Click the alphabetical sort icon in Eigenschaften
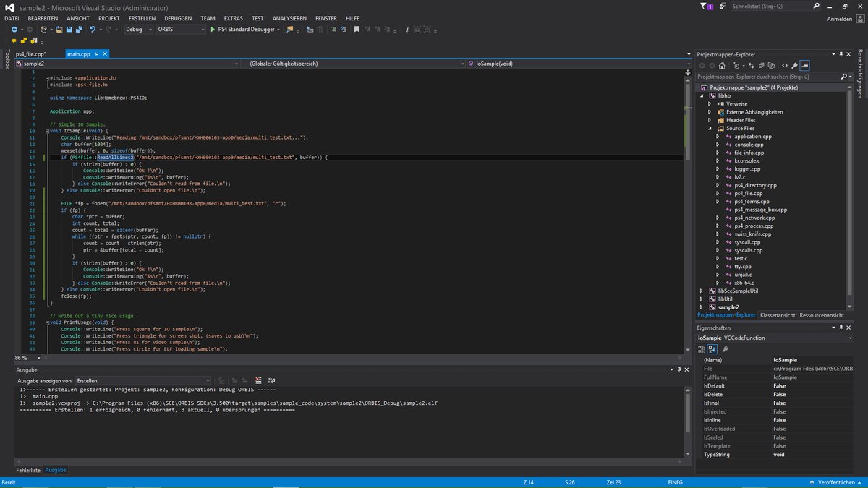The height and width of the screenshot is (488, 868). [711, 348]
